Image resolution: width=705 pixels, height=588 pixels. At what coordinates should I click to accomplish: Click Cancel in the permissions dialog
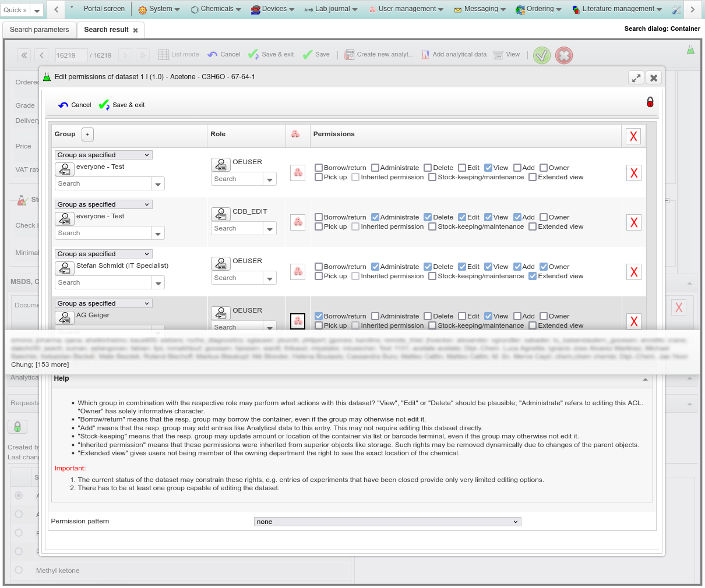click(75, 105)
